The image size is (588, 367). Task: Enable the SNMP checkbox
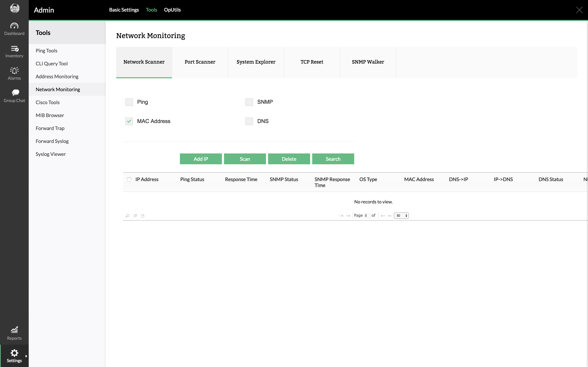[x=249, y=102]
